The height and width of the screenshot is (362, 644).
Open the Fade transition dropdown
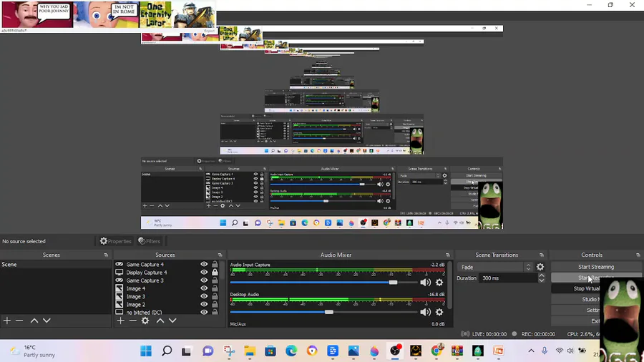tap(495, 267)
